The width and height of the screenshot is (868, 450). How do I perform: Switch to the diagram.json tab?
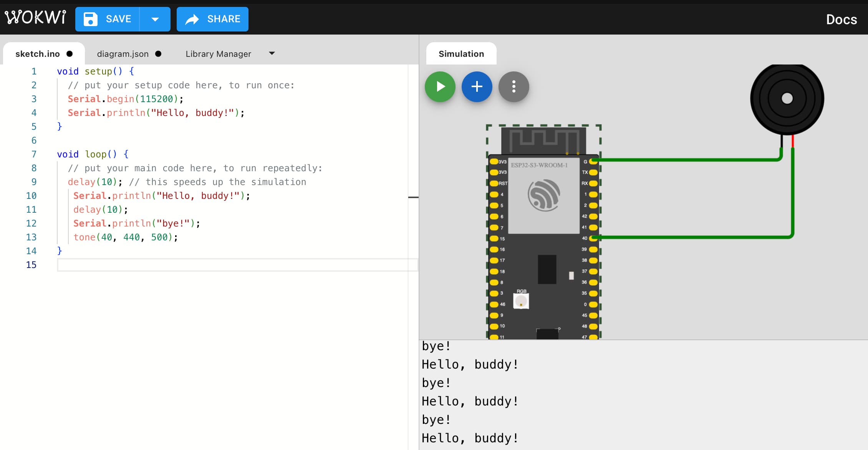tap(123, 54)
